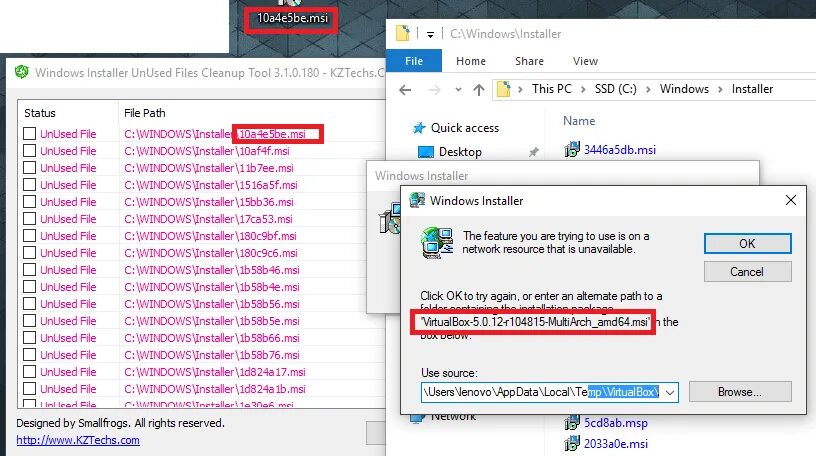
Task: Select the Network icon in navigation pane
Action: coord(417,417)
